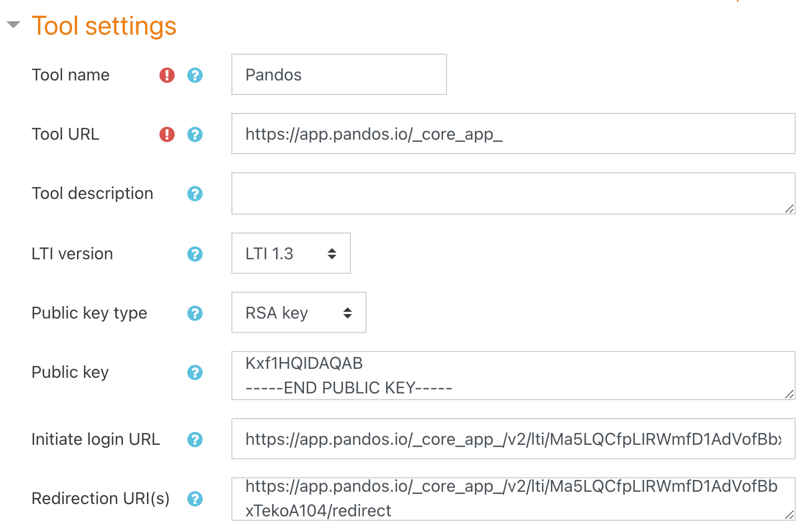Viewport: 808px width, 532px height.
Task: Grab the Redirection URI(s) resize handle
Action: coord(789,515)
